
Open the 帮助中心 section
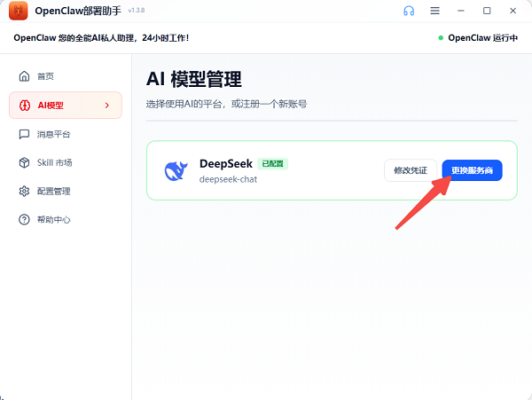coord(66,219)
